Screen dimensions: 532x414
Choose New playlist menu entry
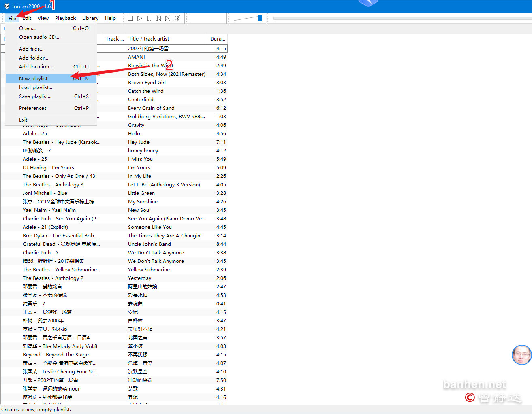click(x=51, y=79)
